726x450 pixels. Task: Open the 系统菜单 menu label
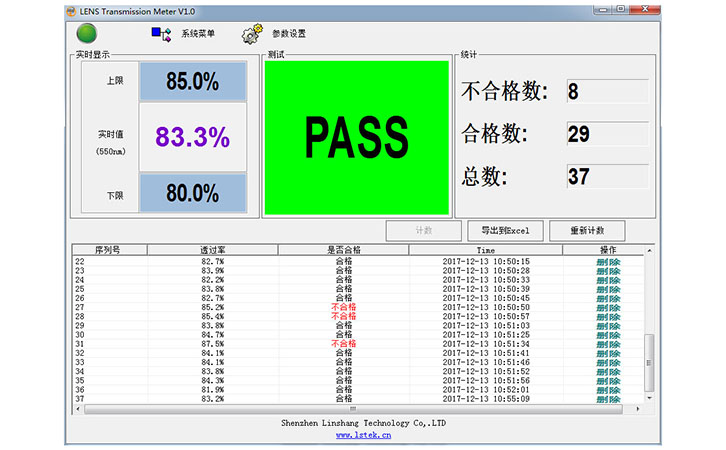tap(198, 34)
